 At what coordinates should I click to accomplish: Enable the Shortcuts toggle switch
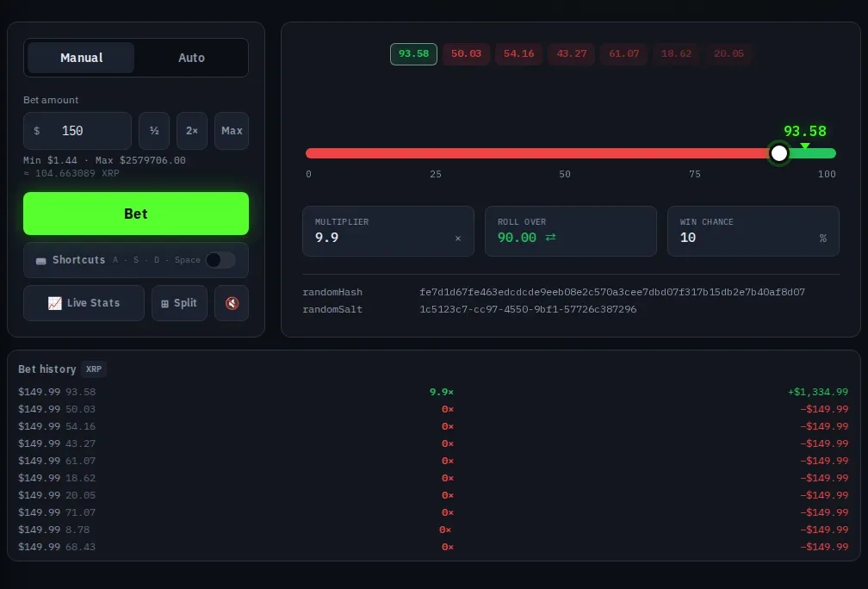[220, 260]
